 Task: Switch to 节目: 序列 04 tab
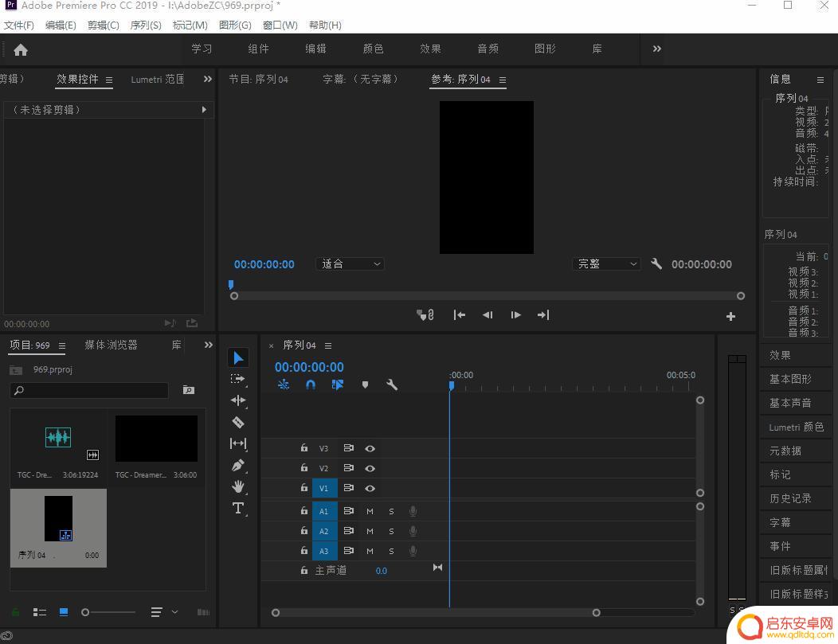259,80
